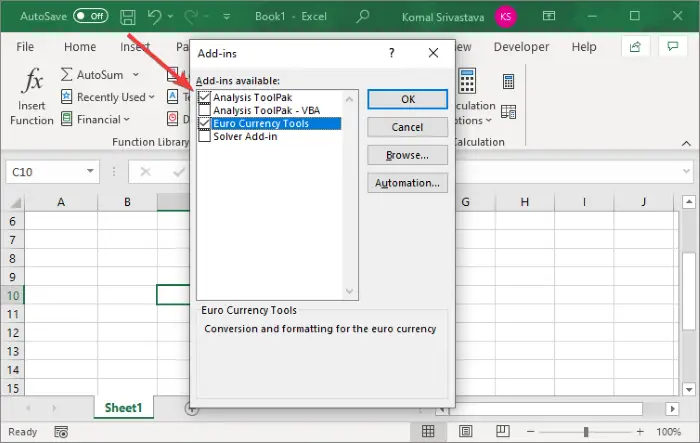
Task: Click the 100% zoom level
Action: pos(669,432)
